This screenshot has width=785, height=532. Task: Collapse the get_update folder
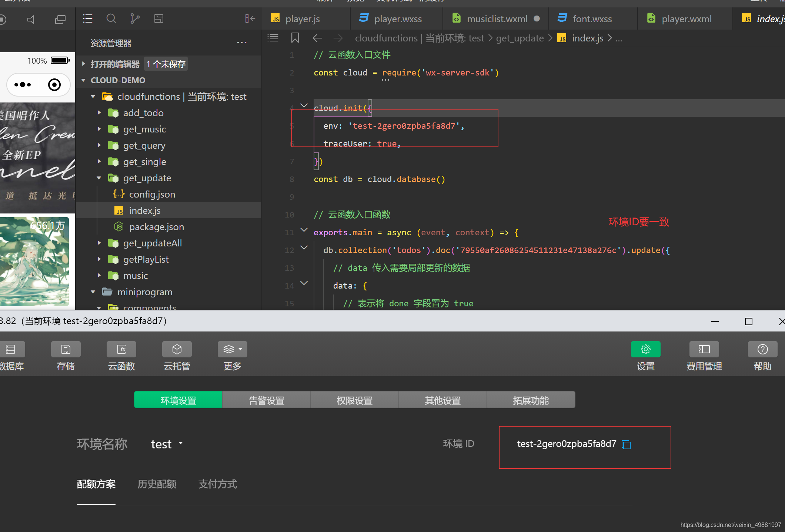click(99, 178)
